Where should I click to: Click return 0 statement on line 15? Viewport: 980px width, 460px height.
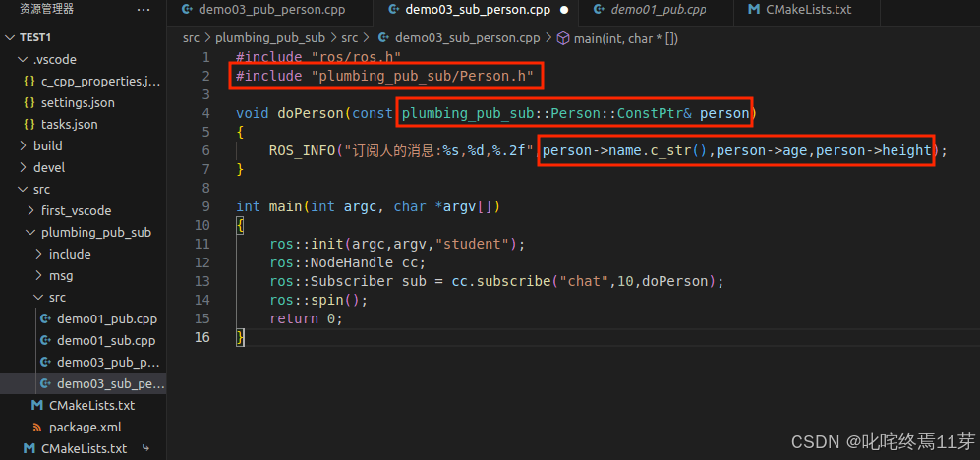(x=307, y=318)
